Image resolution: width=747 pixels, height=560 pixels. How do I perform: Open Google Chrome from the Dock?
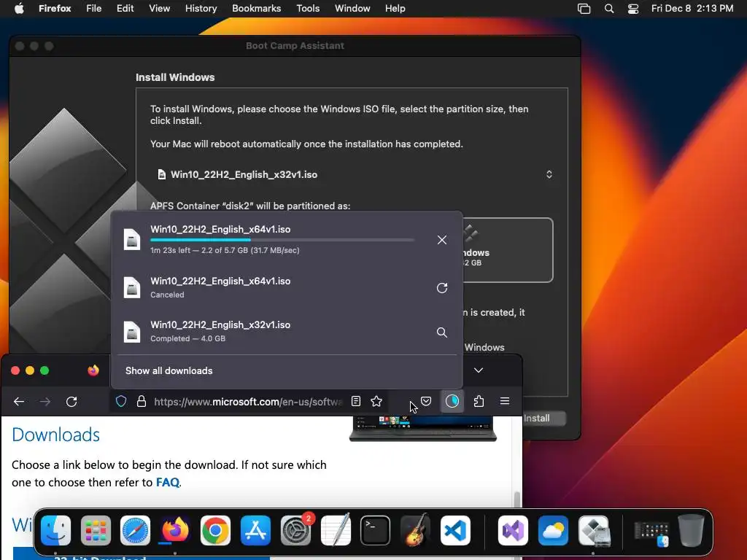[215, 530]
